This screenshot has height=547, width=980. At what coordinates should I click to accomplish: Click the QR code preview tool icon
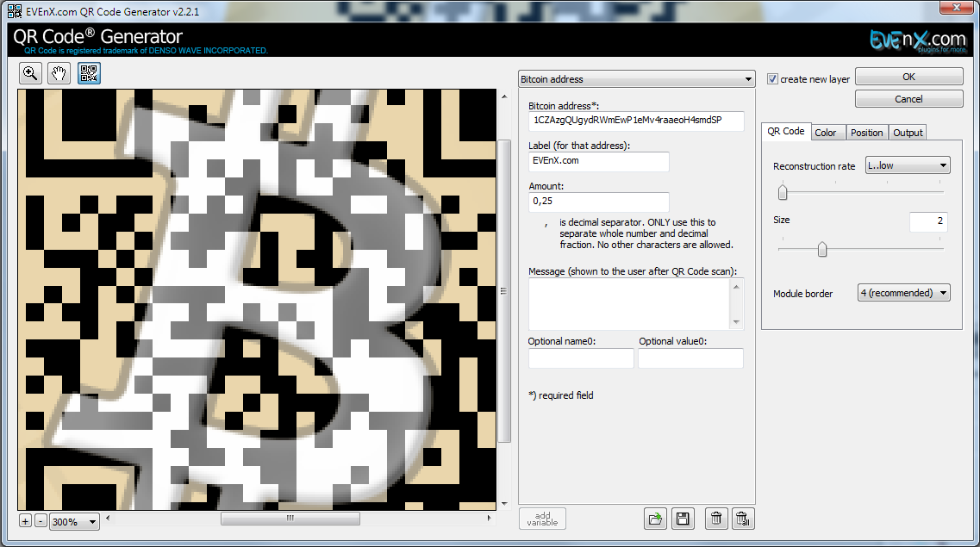pyautogui.click(x=89, y=74)
